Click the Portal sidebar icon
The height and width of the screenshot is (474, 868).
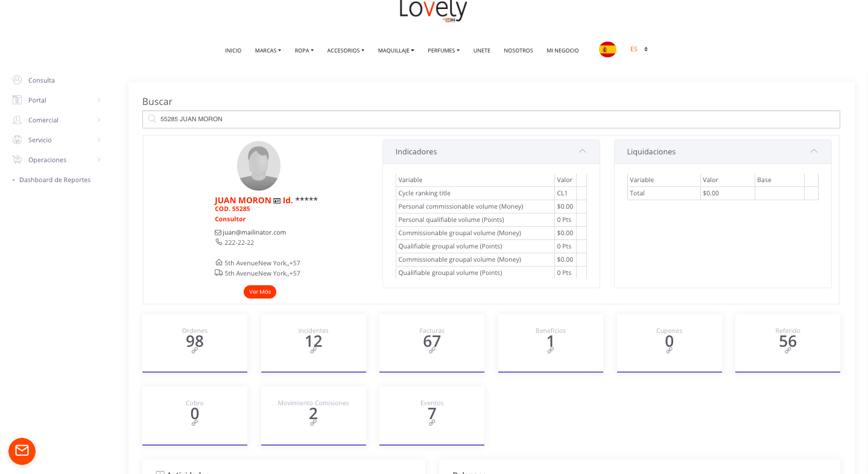pos(17,100)
